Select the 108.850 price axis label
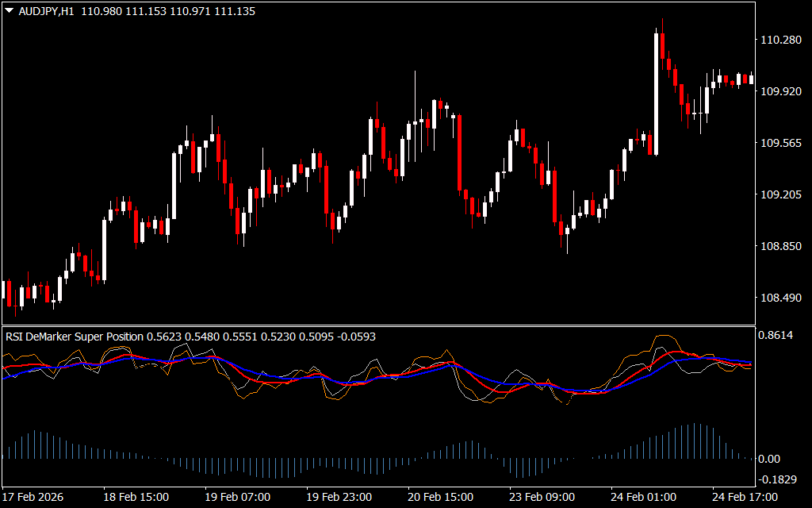This screenshot has width=812, height=508. coord(780,247)
